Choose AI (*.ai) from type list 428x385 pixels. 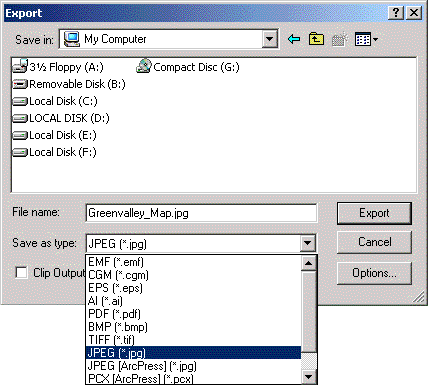[193, 301]
